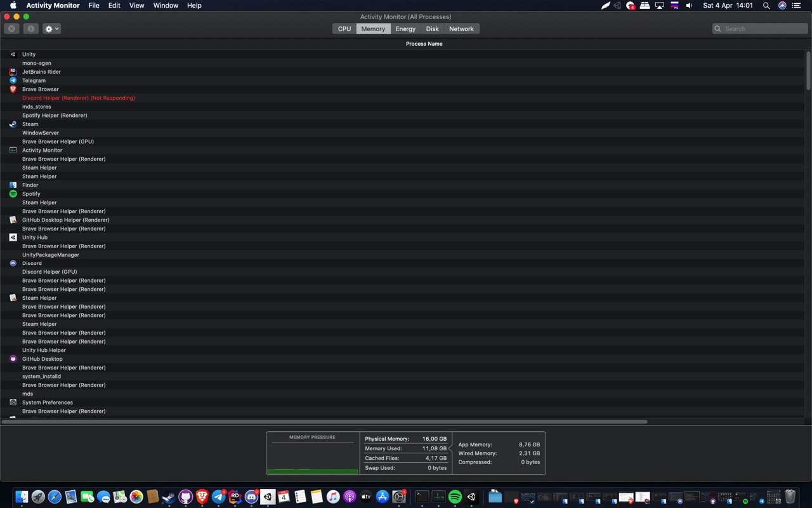
Task: Click the Brave Browser process icon
Action: point(13,90)
